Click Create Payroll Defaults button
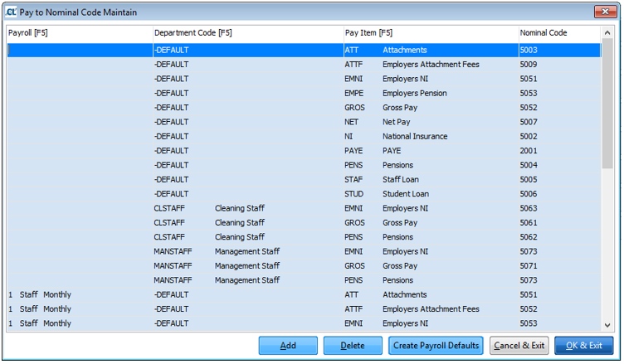Viewport: 624px width, 364px height. tap(436, 346)
